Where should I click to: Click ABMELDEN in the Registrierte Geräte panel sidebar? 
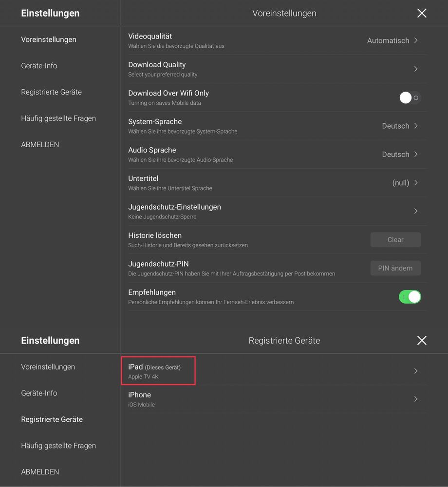40,472
